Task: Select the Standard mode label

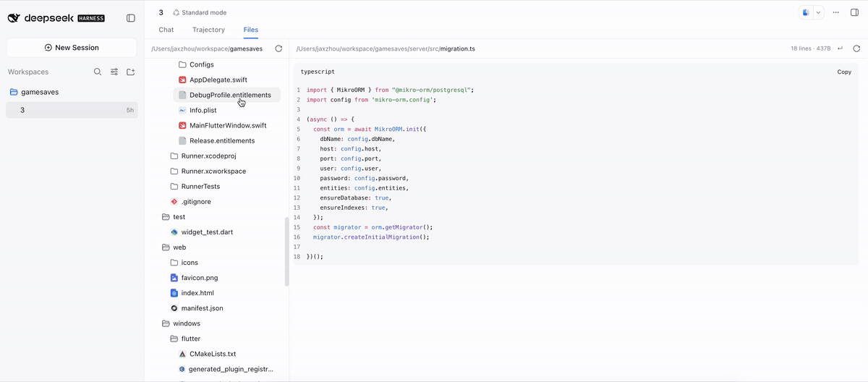Action: [x=204, y=12]
